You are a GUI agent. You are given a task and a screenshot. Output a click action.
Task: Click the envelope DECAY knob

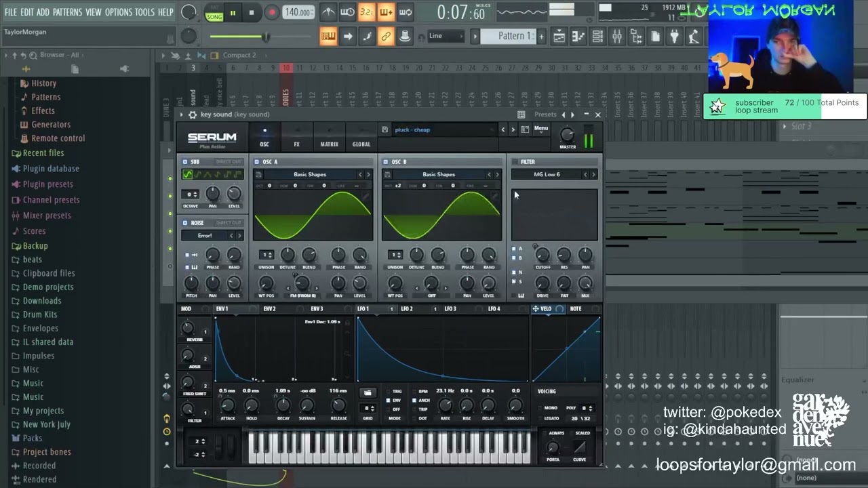(283, 405)
